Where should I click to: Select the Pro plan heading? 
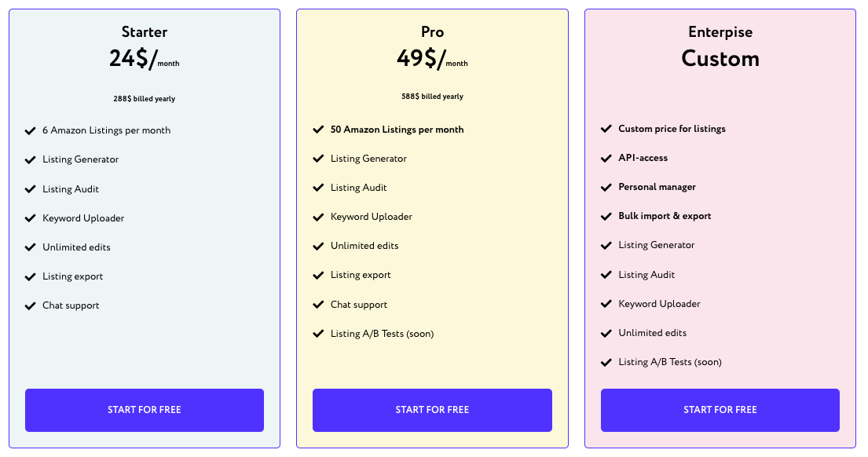pyautogui.click(x=432, y=32)
